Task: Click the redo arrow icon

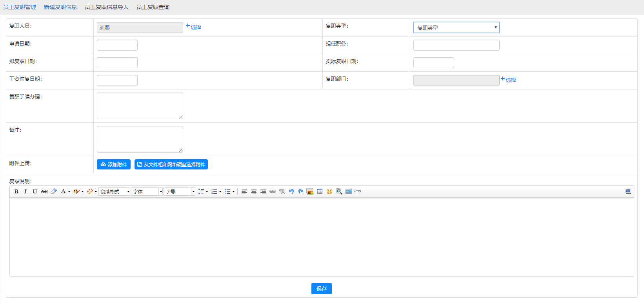Action: click(x=300, y=191)
